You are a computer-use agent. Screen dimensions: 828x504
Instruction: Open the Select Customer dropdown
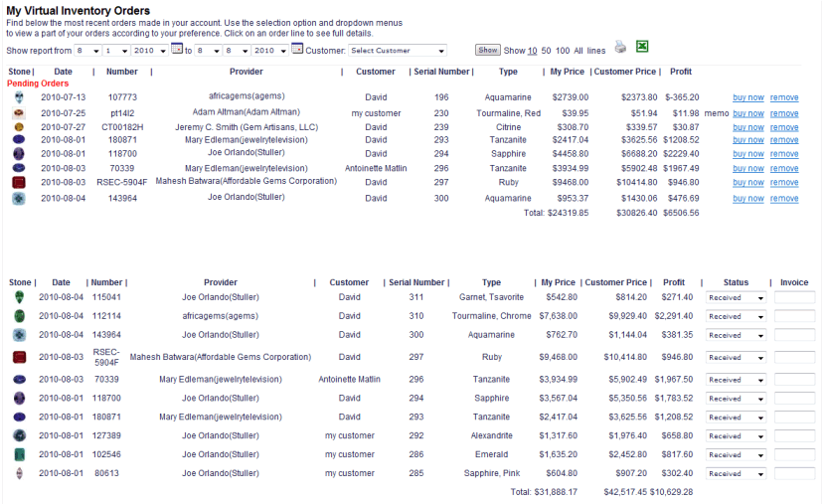[x=397, y=51]
